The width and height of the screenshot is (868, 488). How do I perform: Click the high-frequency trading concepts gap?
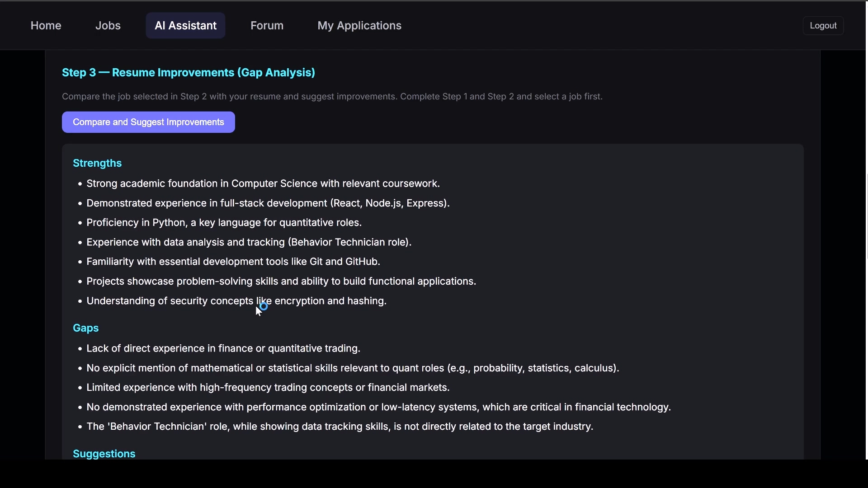[x=268, y=388]
